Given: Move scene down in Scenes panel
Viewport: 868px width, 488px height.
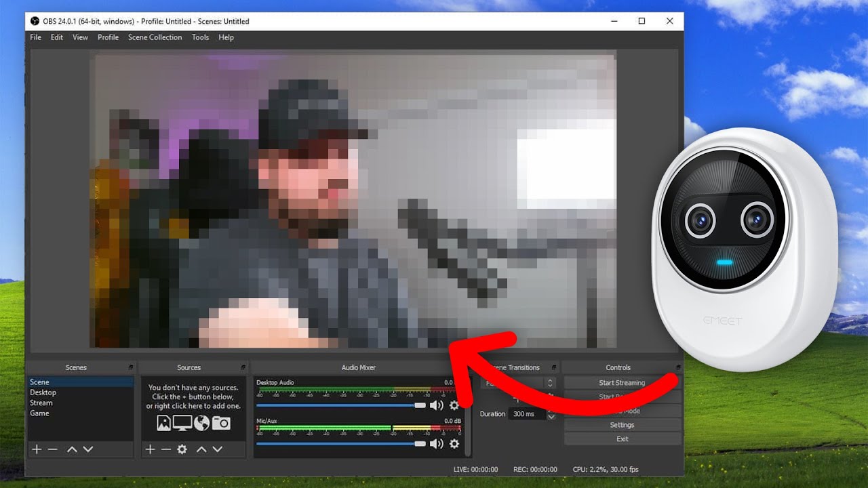Looking at the screenshot, I should point(87,449).
